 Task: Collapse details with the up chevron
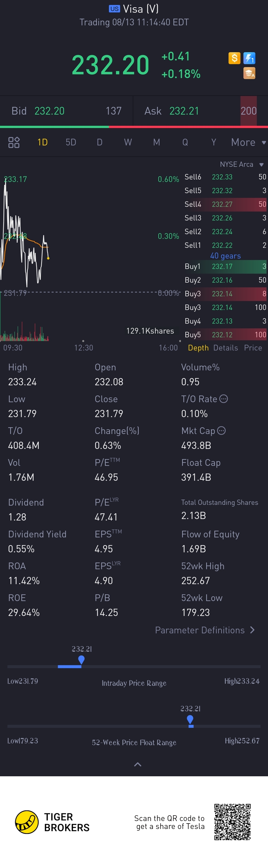click(x=137, y=764)
